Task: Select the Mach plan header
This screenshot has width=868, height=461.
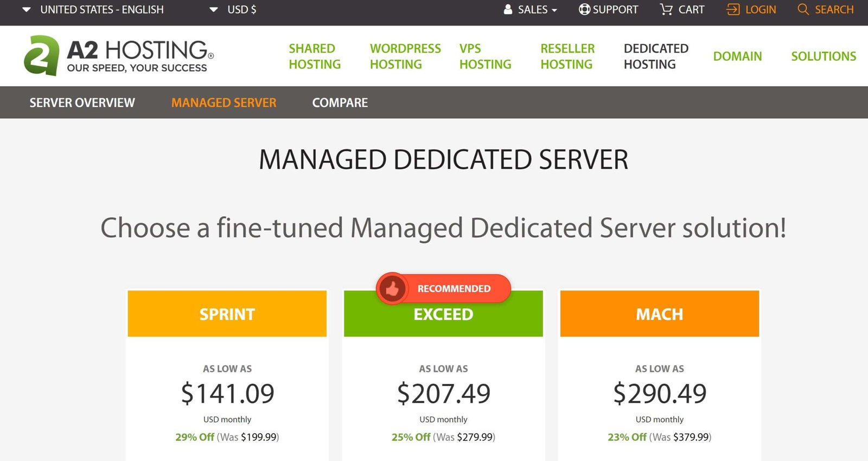Action: coord(660,313)
